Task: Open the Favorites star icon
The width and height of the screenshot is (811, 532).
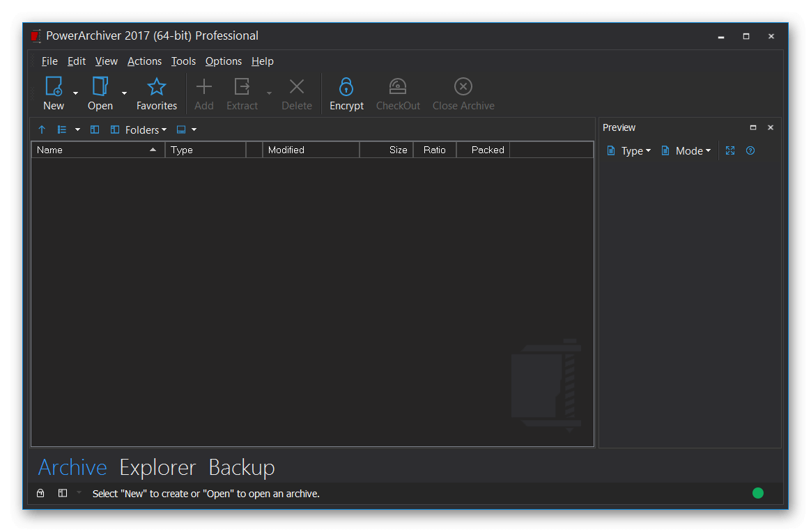Action: (x=157, y=87)
